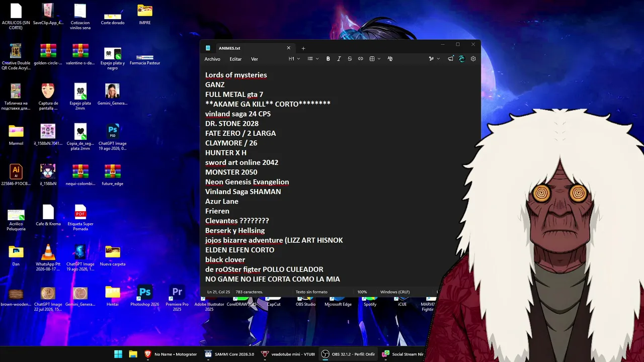Click the line 'MONSTER 2050'

pos(231,172)
